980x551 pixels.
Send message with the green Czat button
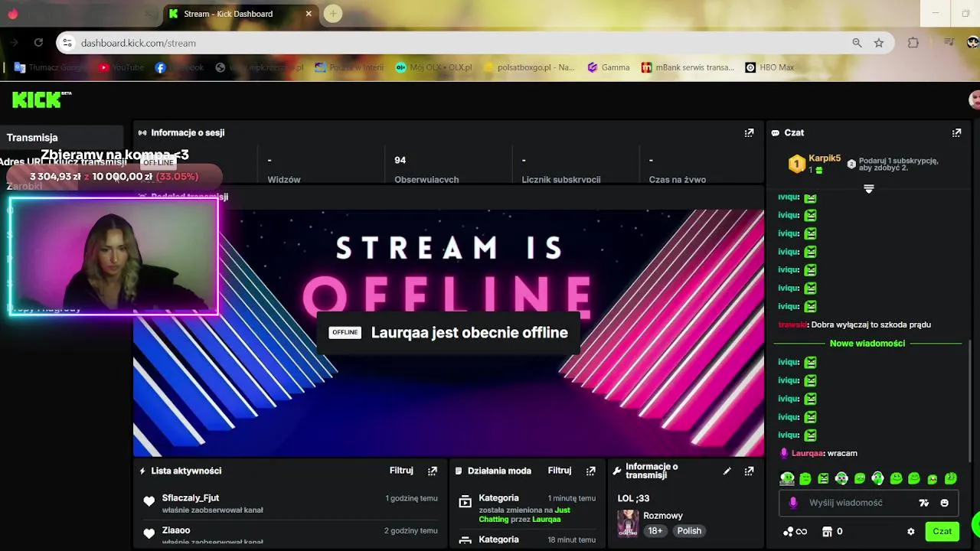942,531
